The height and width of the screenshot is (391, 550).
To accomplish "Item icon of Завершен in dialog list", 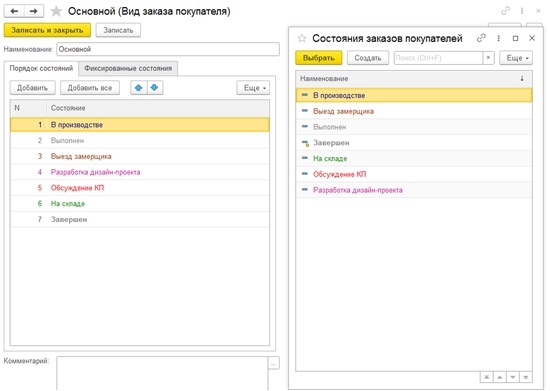I will click(x=305, y=143).
